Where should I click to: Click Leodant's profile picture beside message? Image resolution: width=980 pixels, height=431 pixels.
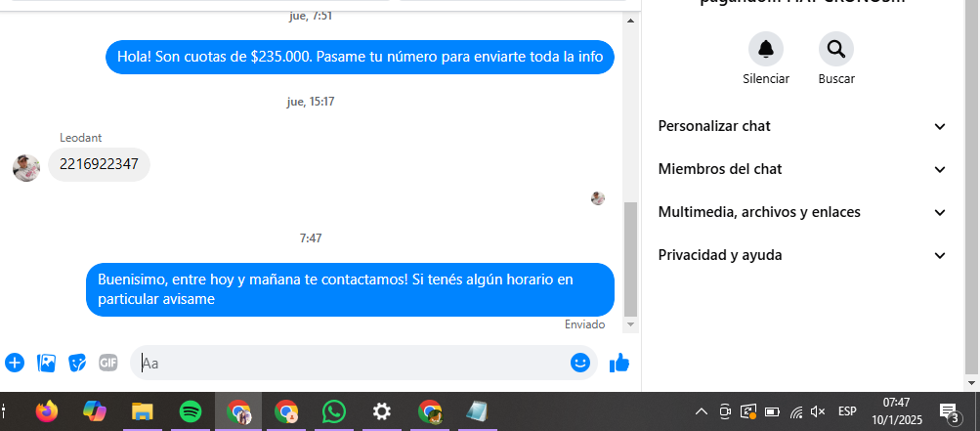click(26, 168)
